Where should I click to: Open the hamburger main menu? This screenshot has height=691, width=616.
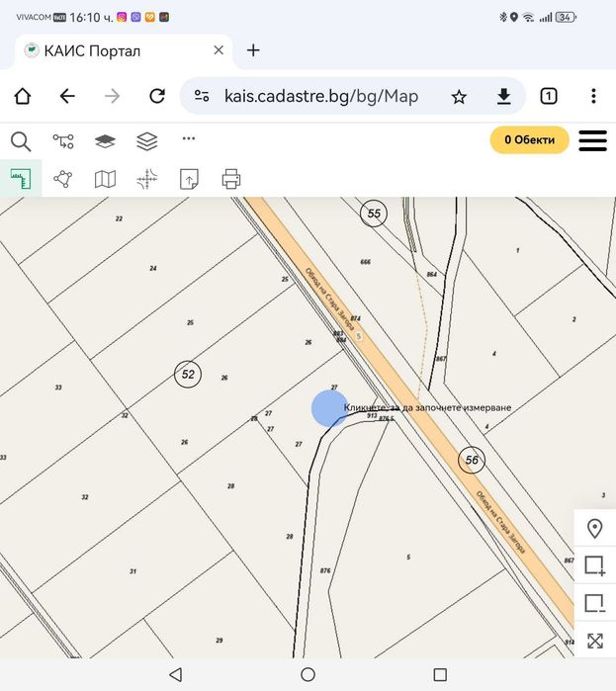592,140
